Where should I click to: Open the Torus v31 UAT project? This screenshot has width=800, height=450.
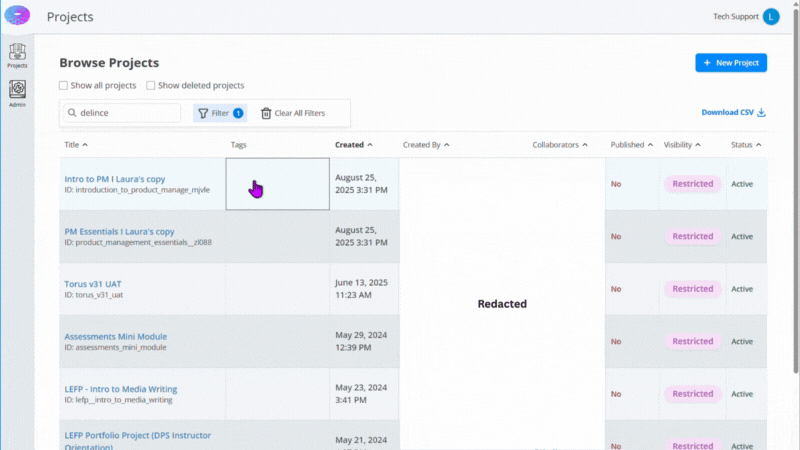[x=93, y=284]
